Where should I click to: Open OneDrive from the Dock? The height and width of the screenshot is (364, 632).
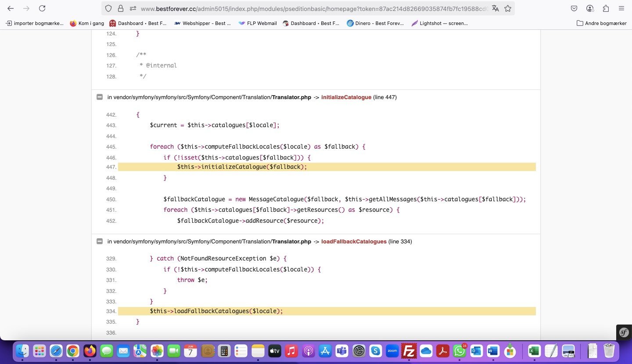pyautogui.click(x=426, y=351)
